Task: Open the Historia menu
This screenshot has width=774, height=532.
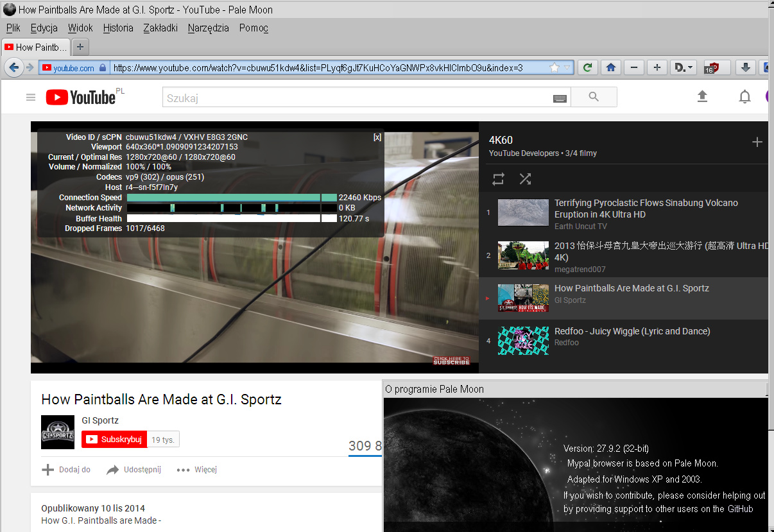Action: pos(118,28)
